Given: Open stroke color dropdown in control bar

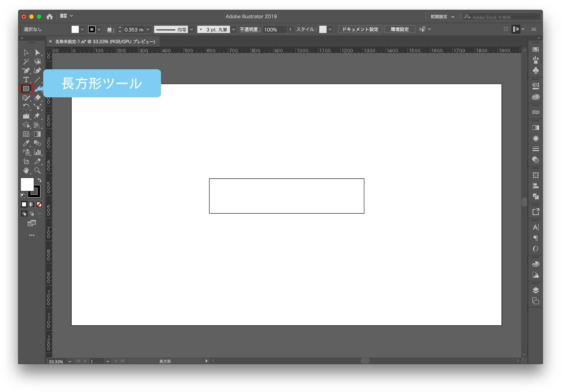Looking at the screenshot, I should (99, 29).
